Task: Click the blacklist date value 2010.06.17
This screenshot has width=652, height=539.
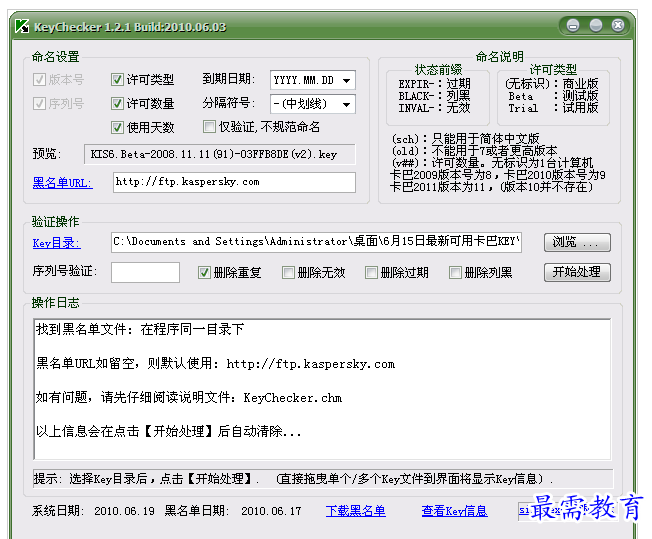Action: (271, 511)
